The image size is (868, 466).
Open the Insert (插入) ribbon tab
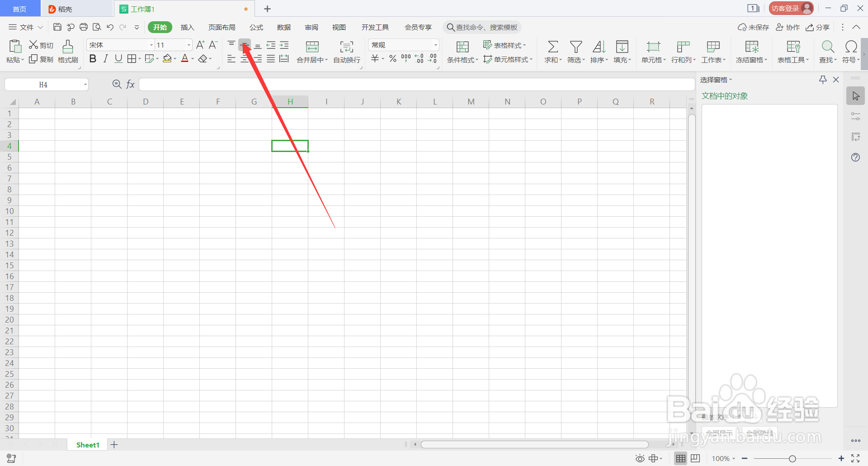pos(187,27)
